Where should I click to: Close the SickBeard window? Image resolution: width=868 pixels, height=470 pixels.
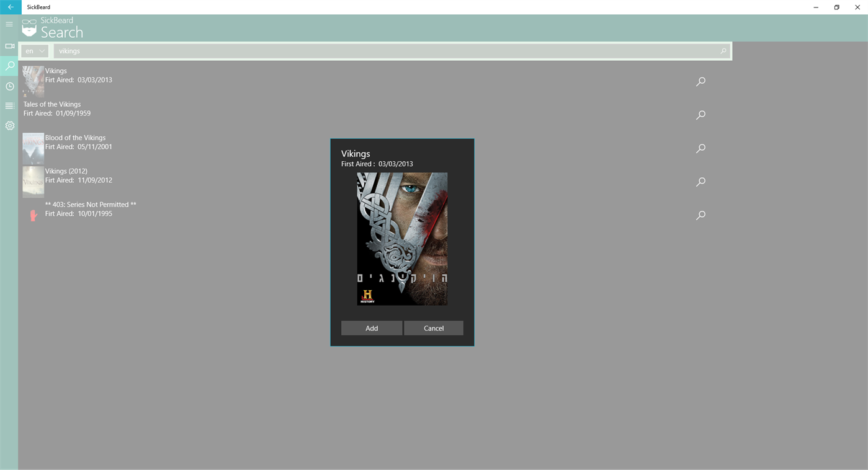[857, 7]
